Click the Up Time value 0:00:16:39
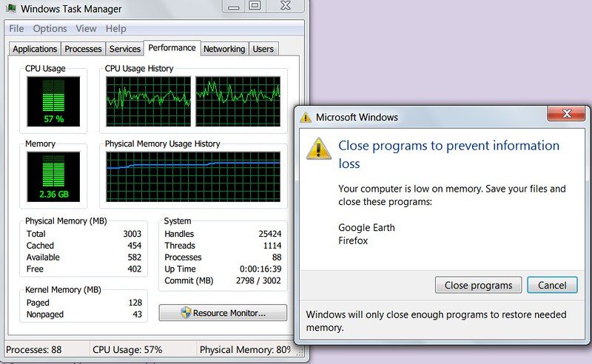This screenshot has width=592, height=364. pos(260,269)
